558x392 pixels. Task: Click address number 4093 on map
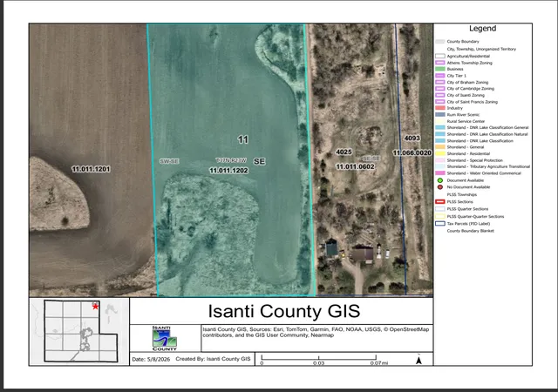pos(412,138)
